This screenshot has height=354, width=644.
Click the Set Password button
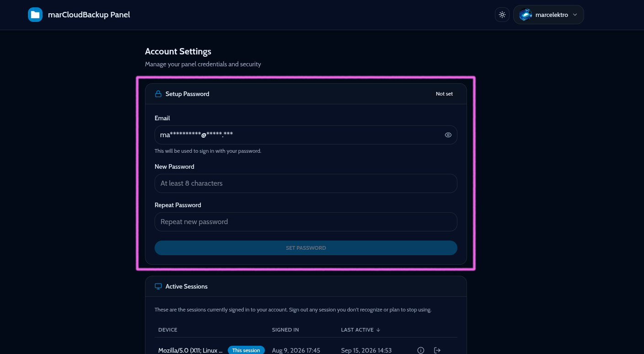point(306,248)
